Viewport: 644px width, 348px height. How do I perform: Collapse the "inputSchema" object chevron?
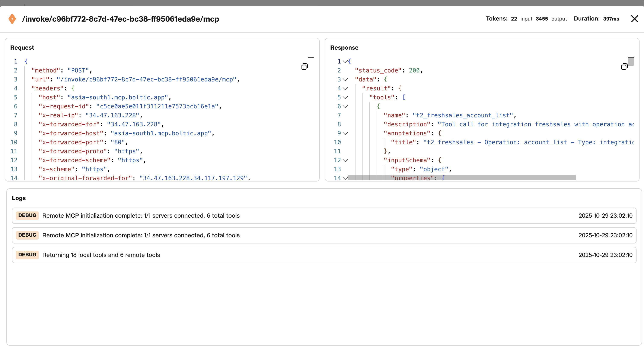pyautogui.click(x=345, y=160)
